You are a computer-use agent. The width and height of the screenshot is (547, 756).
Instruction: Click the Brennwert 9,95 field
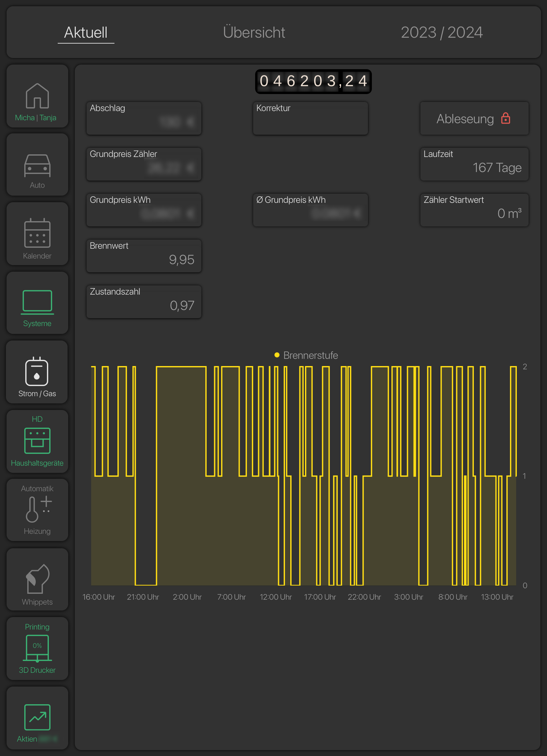coord(144,256)
